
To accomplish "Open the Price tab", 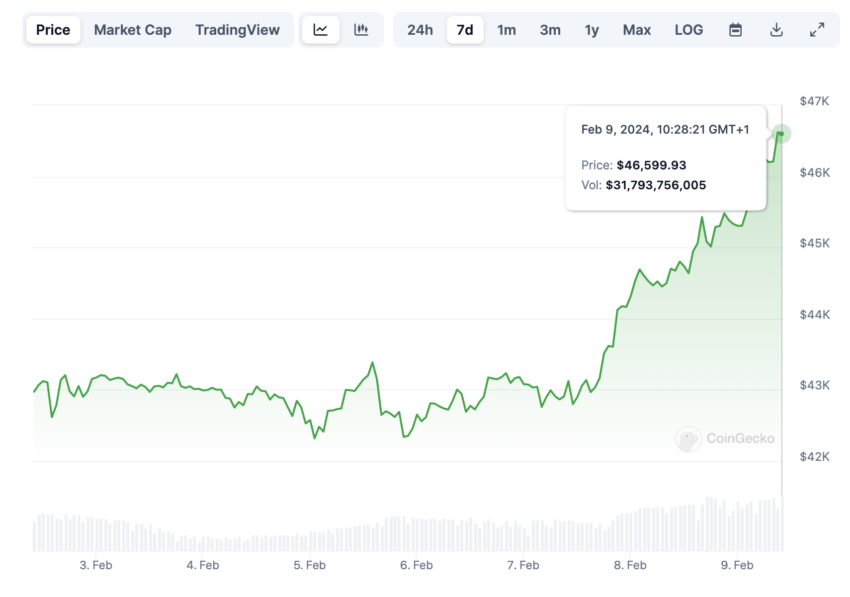I will point(53,30).
